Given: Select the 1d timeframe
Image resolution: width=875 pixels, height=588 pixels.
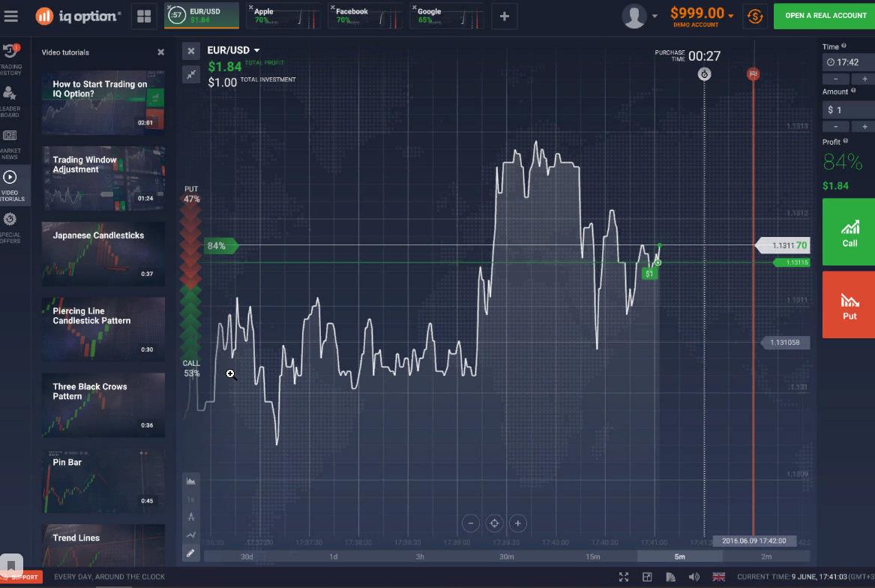Looking at the screenshot, I should [x=333, y=556].
